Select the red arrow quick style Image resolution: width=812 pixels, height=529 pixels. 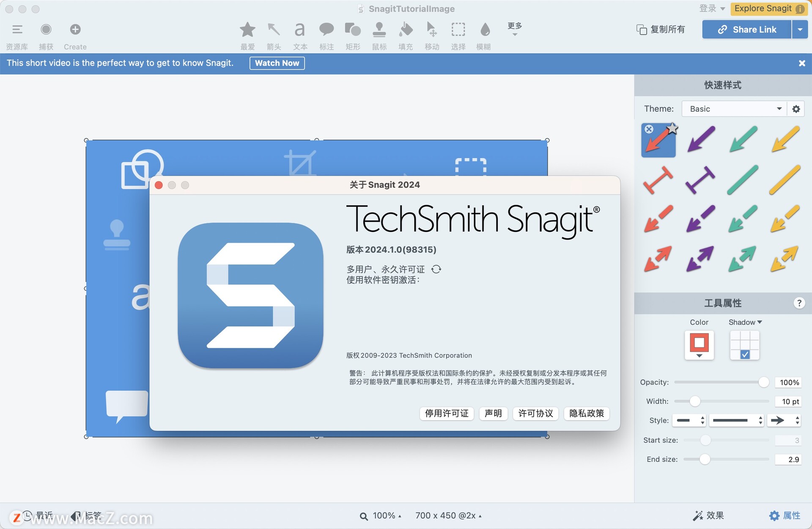[x=658, y=141]
